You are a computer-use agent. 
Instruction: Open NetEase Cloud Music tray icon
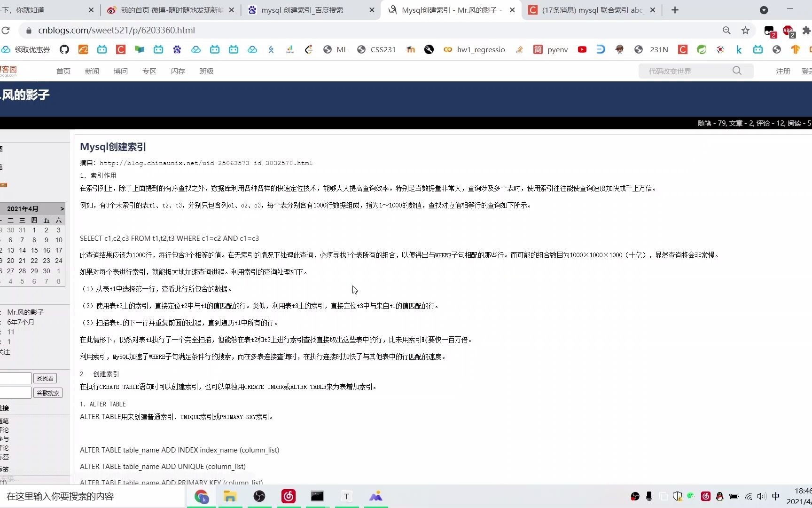click(x=705, y=497)
